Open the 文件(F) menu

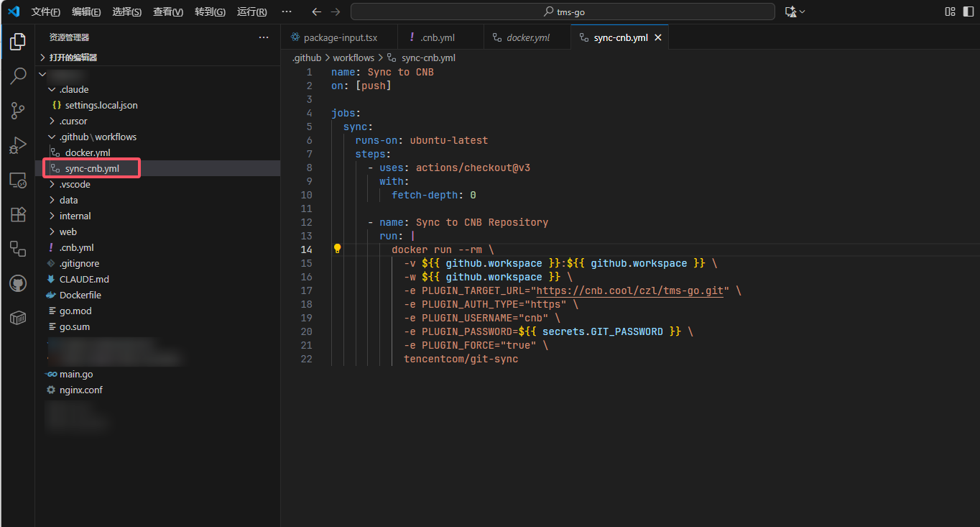click(46, 12)
